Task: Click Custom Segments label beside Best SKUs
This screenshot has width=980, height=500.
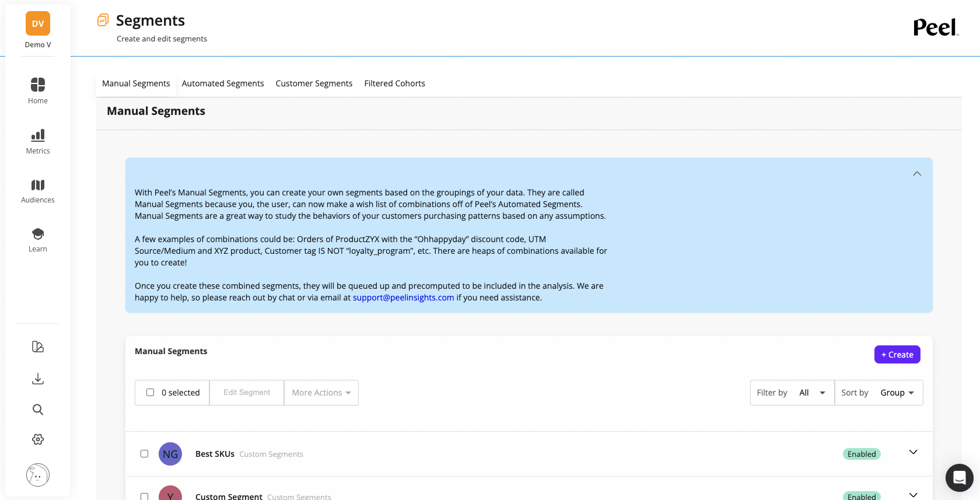Action: coord(271,454)
